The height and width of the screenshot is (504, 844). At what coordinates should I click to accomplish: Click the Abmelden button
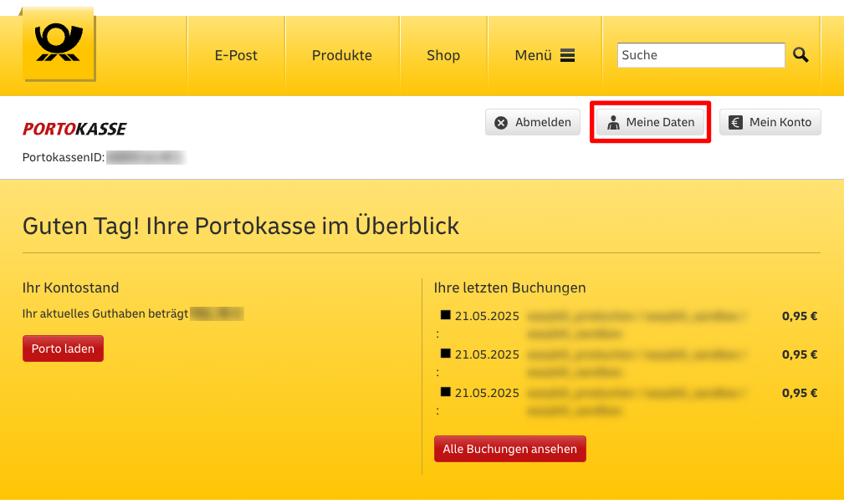click(533, 122)
